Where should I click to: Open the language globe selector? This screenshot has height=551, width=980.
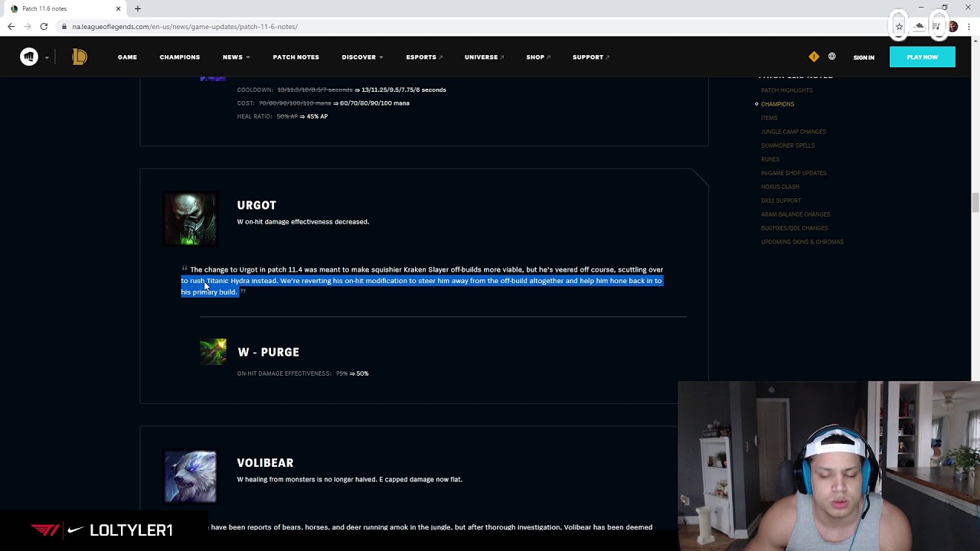(x=831, y=57)
